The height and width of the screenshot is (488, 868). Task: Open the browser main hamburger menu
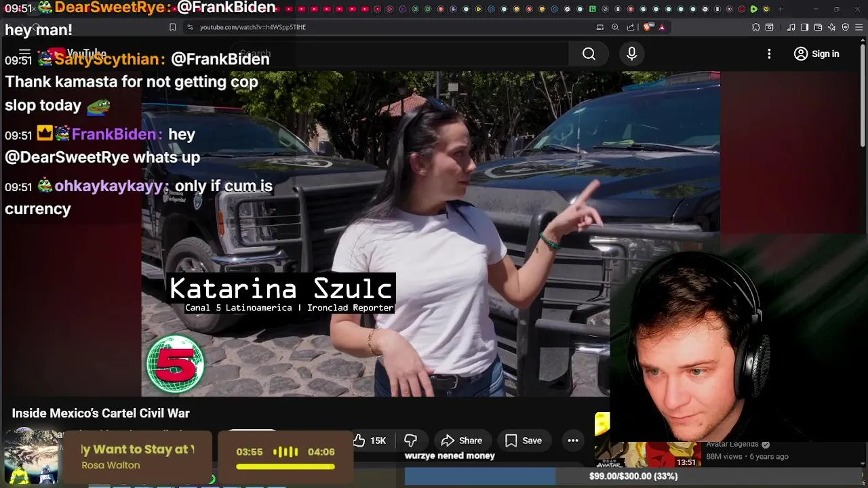point(859,27)
